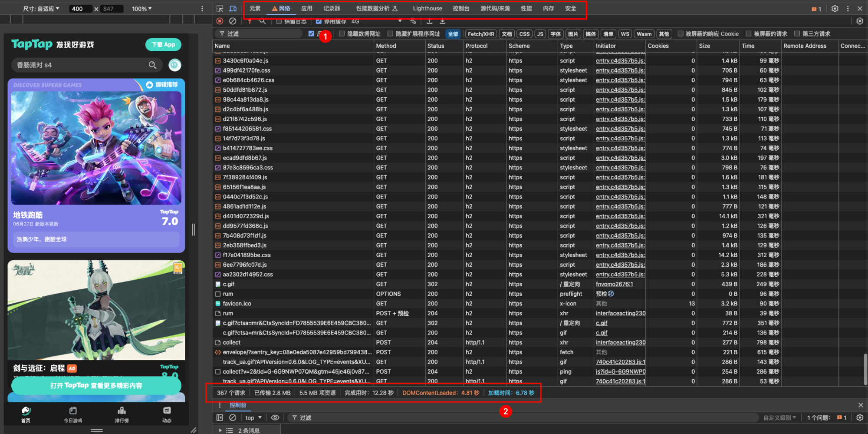
Task: Filter requests by Fetch/XHR
Action: (x=480, y=34)
